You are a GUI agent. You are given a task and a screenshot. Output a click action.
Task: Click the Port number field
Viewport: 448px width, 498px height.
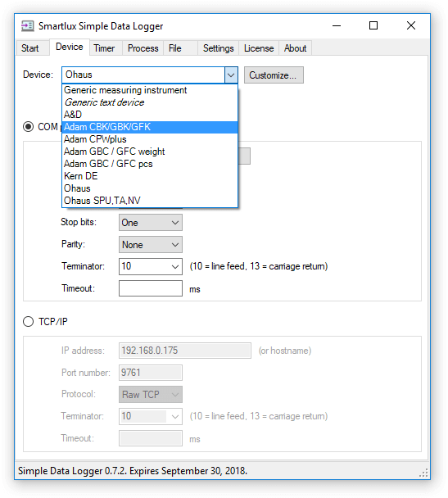pos(151,373)
